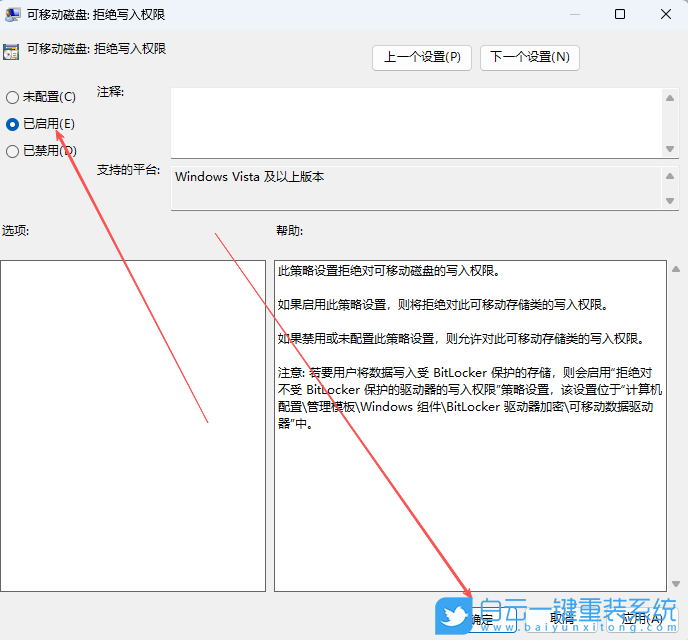688x640 pixels.
Task: Close the policy dialog window
Action: tap(666, 14)
